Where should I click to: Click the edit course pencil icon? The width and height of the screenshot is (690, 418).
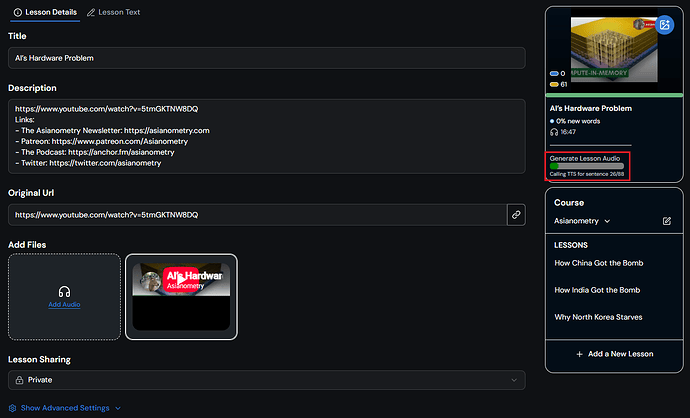coord(667,221)
